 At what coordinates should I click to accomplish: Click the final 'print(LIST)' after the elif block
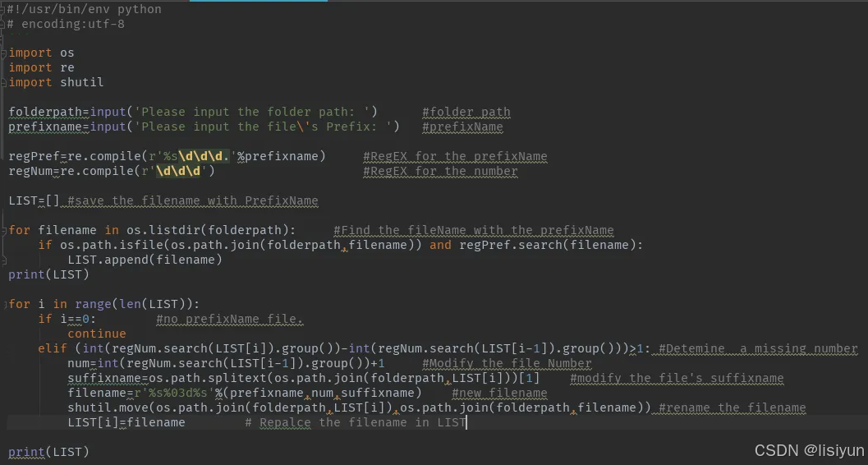(x=48, y=452)
